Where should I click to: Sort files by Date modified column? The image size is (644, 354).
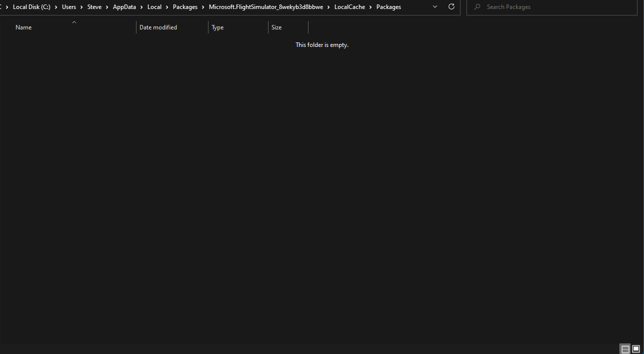[x=158, y=27]
